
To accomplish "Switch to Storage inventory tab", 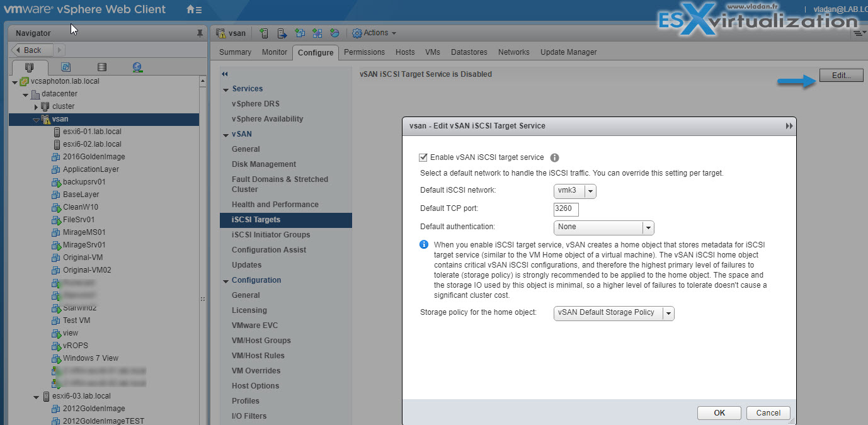I will pos(102,67).
